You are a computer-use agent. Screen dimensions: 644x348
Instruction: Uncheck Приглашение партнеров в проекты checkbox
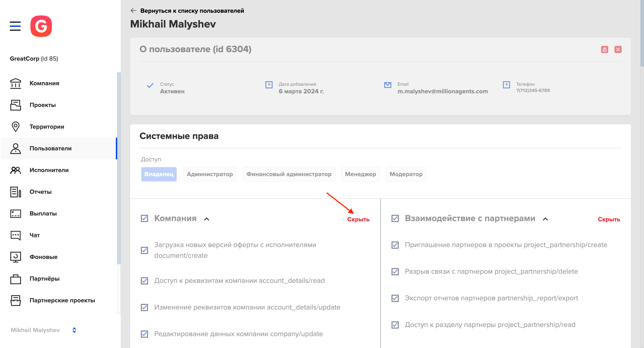(x=395, y=245)
